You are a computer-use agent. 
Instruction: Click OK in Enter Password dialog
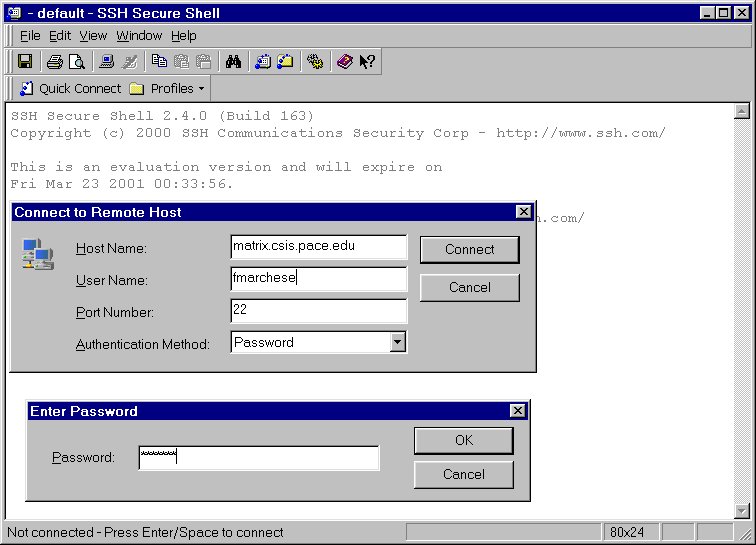[x=464, y=440]
